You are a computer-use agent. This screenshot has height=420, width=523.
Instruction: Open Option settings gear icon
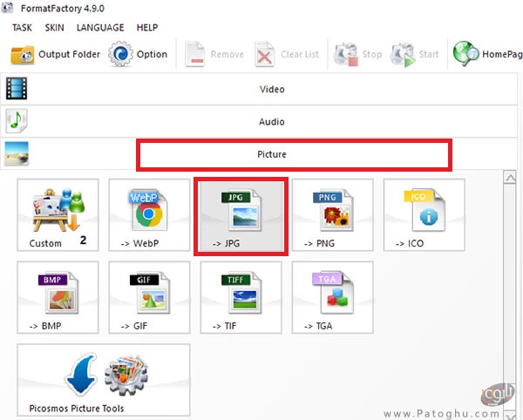pyautogui.click(x=120, y=54)
